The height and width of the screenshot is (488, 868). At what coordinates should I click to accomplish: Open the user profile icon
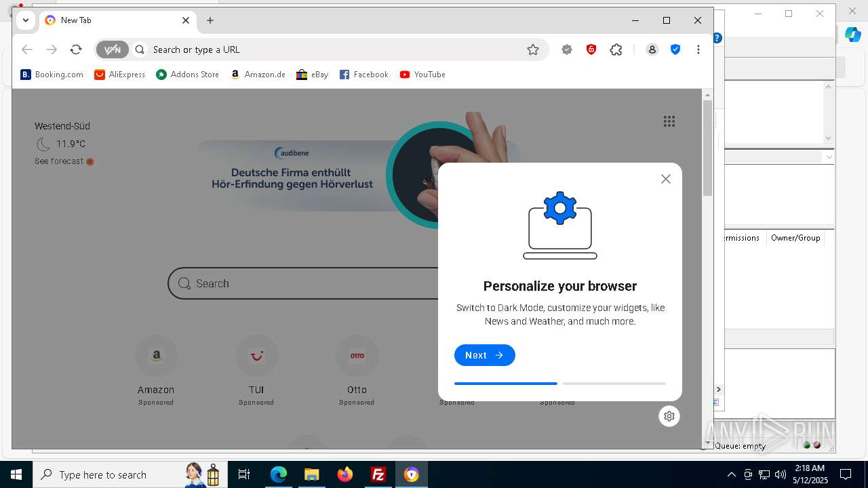pyautogui.click(x=652, y=49)
